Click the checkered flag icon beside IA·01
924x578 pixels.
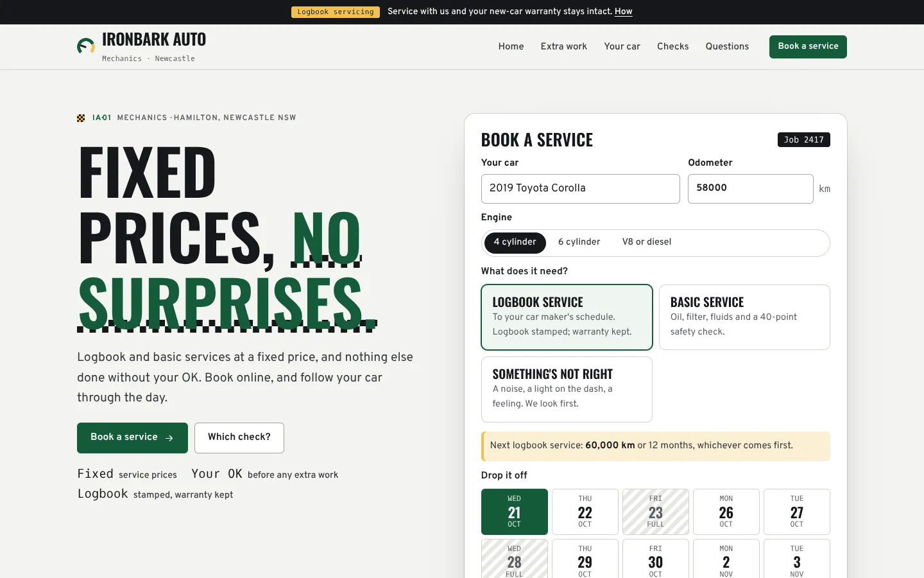[81, 118]
